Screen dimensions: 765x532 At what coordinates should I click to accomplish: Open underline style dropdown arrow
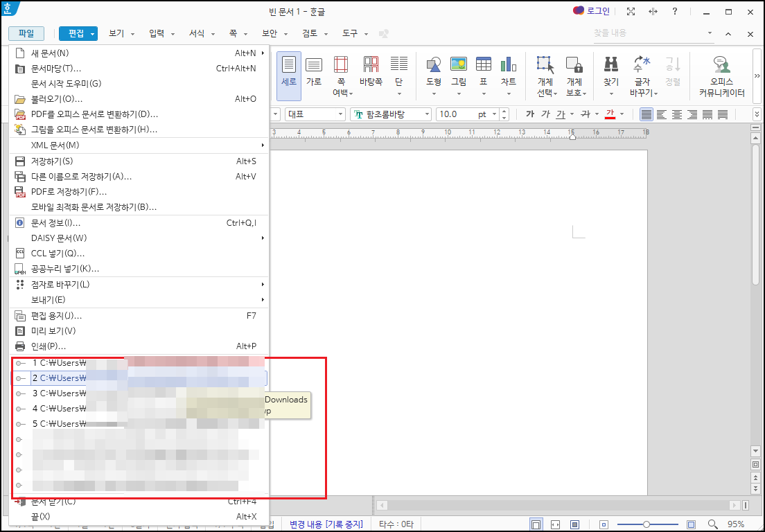pos(572,114)
